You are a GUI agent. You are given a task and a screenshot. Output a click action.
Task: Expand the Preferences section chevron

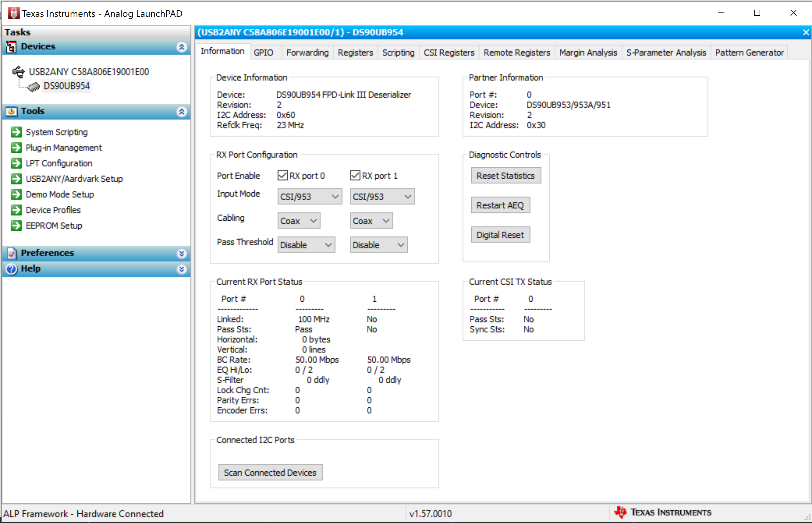(182, 253)
